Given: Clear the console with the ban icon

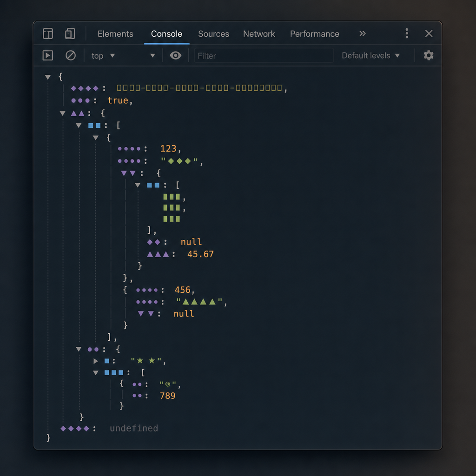Looking at the screenshot, I should [71, 56].
